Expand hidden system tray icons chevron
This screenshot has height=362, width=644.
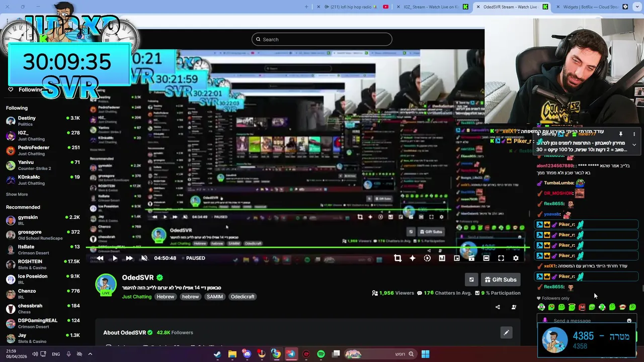[x=90, y=354]
